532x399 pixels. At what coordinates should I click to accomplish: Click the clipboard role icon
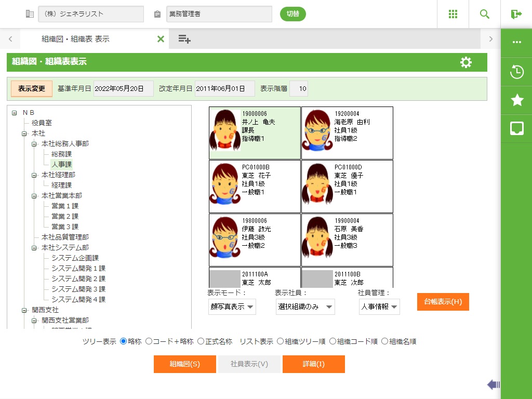coord(157,14)
